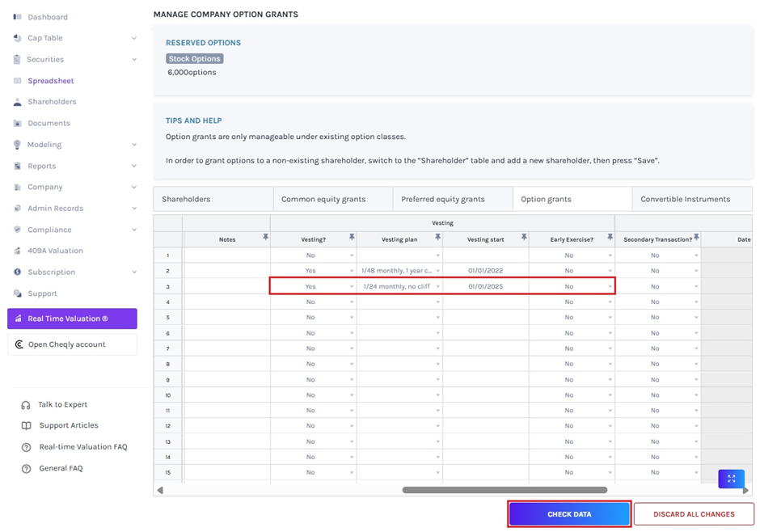Click the fullscreen expand icon on table
Screen dimensions: 760x532
[731, 479]
